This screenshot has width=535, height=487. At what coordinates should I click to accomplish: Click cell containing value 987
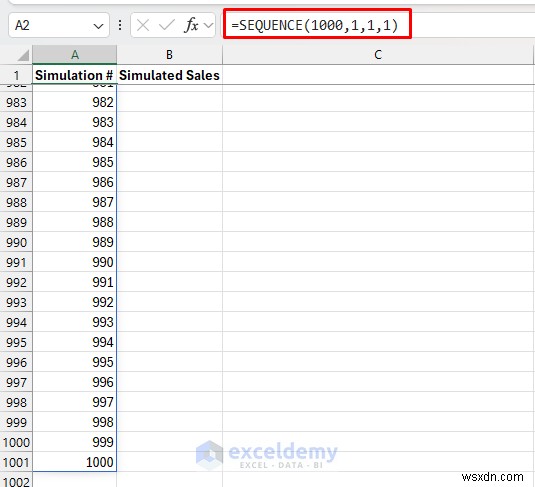point(75,202)
